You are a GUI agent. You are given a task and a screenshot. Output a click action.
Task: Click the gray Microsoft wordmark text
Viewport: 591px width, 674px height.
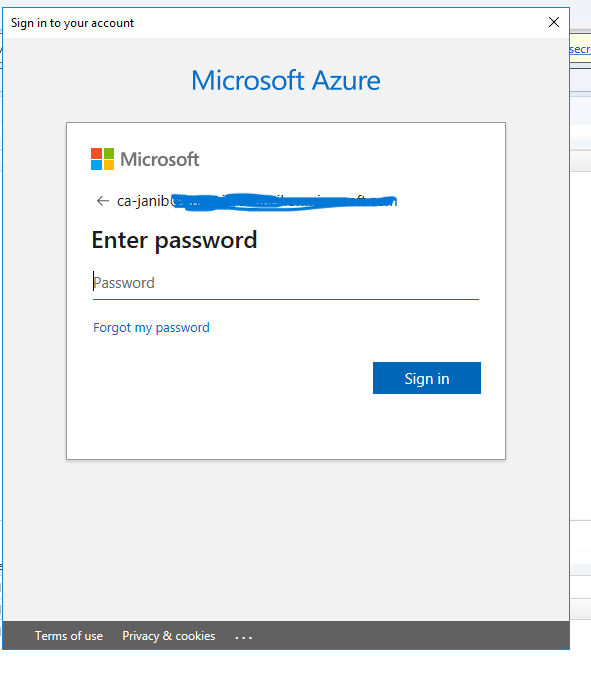click(160, 159)
